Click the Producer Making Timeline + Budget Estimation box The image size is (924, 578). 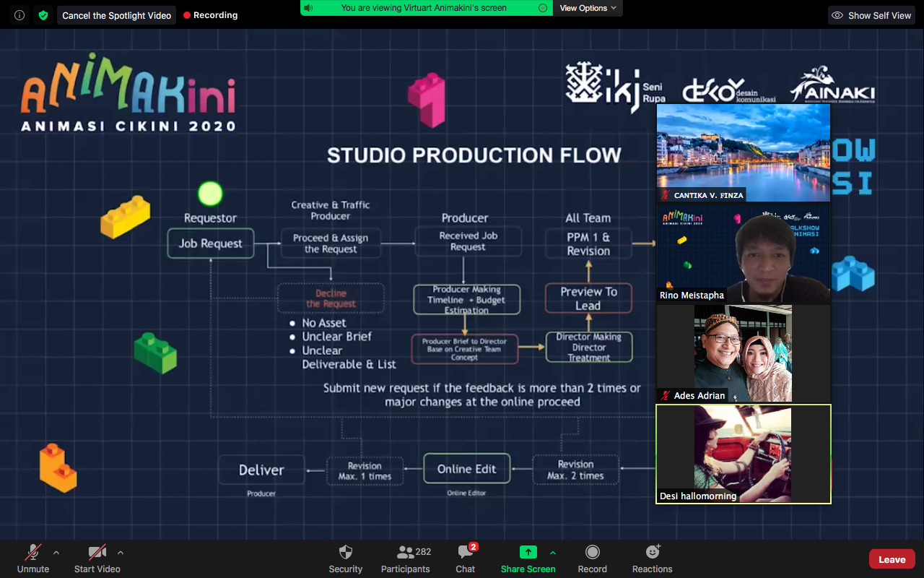tap(466, 300)
